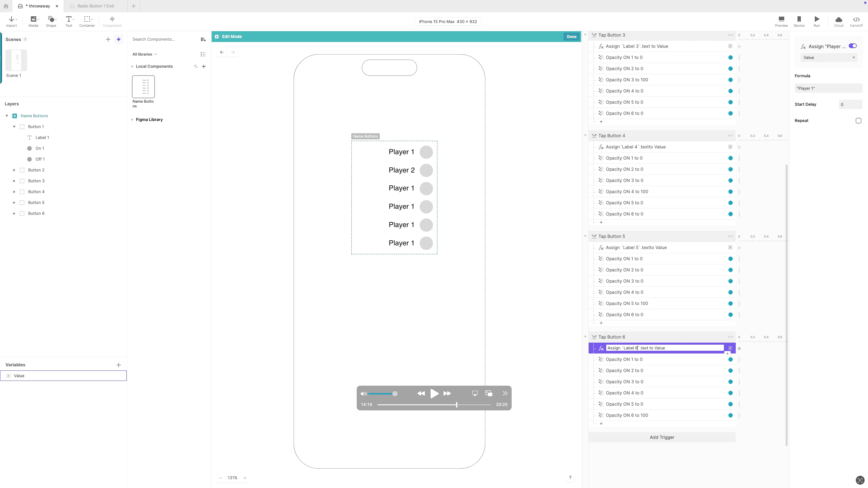868x488 pixels.
Task: Select the Media tool in the toolbar
Action: point(33,21)
